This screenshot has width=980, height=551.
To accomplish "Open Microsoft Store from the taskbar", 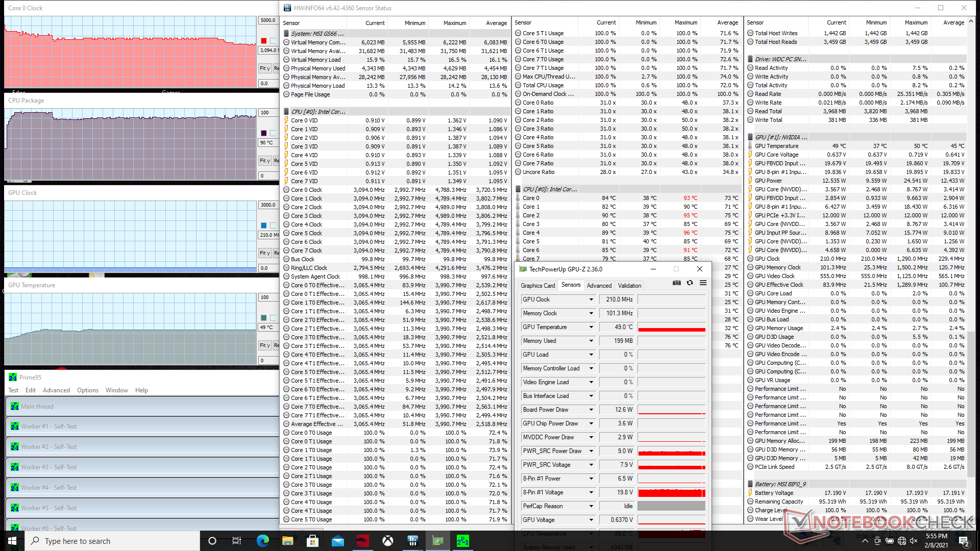I will coord(313,541).
